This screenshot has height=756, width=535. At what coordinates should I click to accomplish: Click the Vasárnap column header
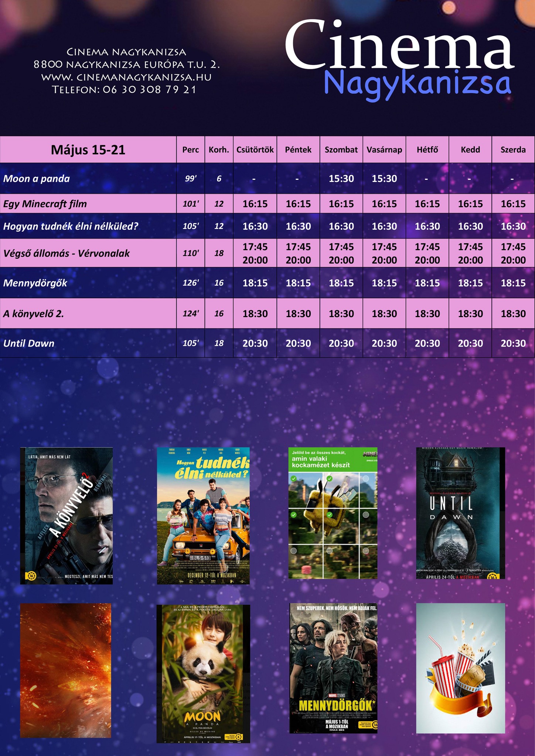click(384, 150)
